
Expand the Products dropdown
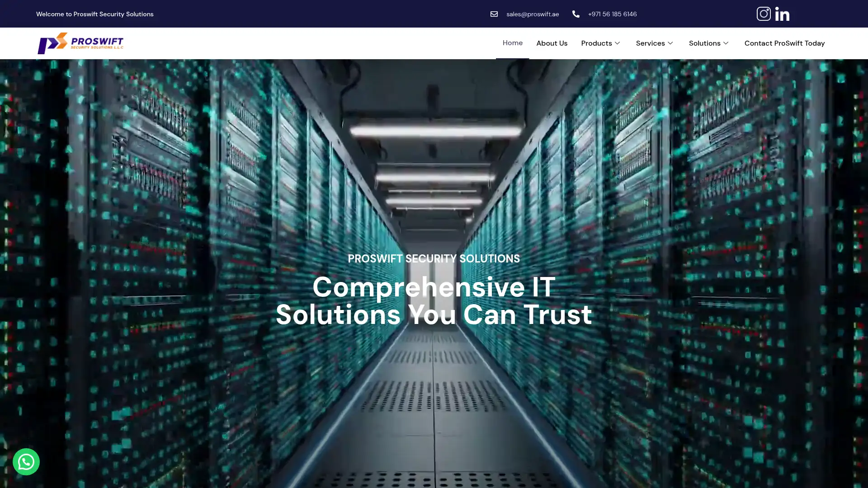click(x=597, y=43)
